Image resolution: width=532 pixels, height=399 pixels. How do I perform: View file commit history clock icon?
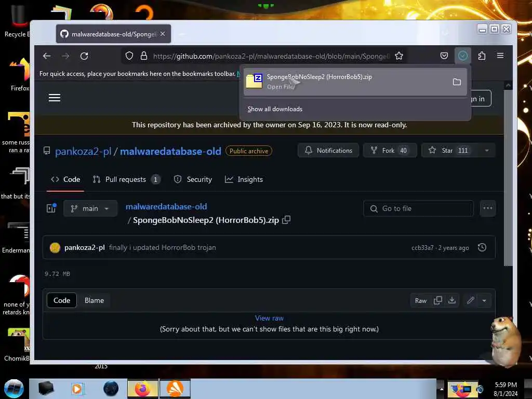[482, 247]
